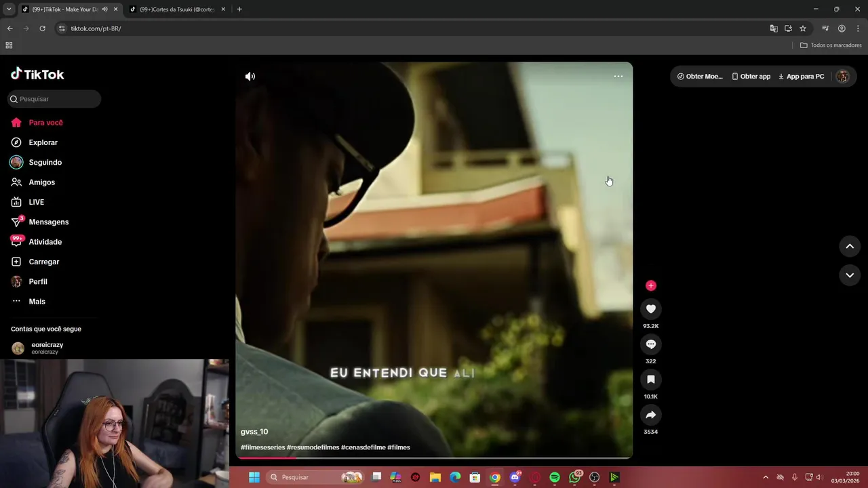Open Mensagens inbox
This screenshot has height=488, width=868.
pyautogui.click(x=48, y=222)
